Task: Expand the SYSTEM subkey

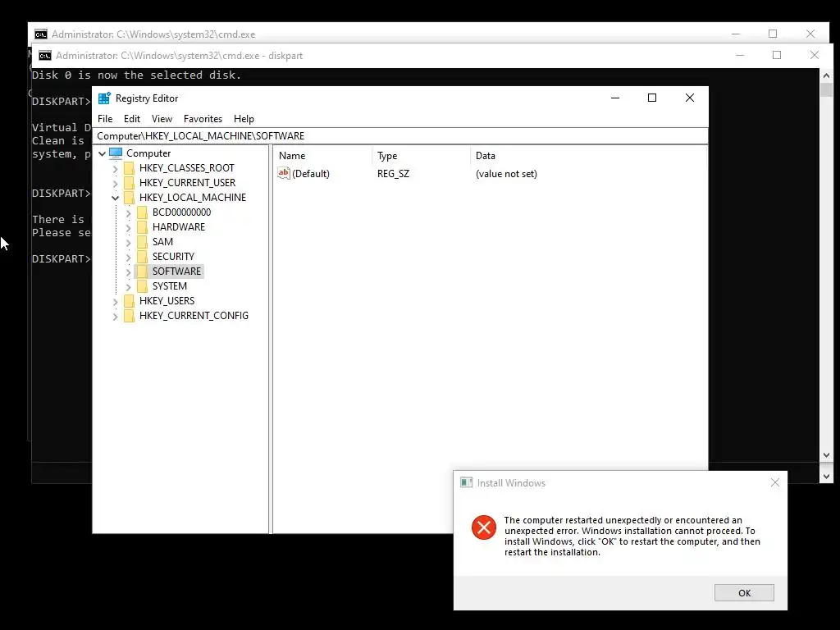Action: [x=128, y=286]
